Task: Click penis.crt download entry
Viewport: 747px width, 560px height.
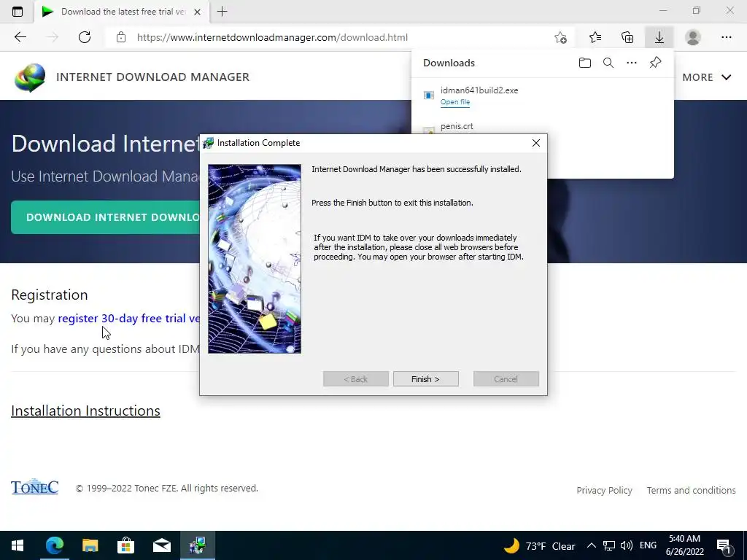Action: click(457, 126)
